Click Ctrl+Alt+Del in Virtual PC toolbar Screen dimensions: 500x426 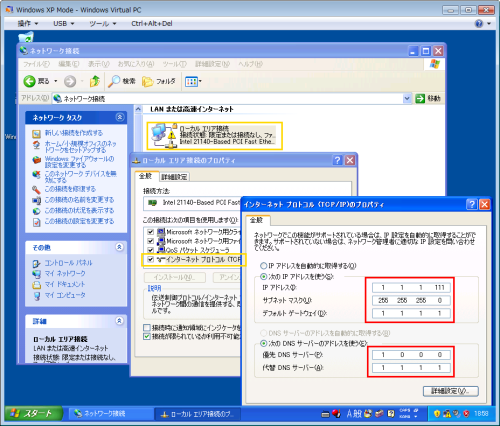pyautogui.click(x=152, y=24)
